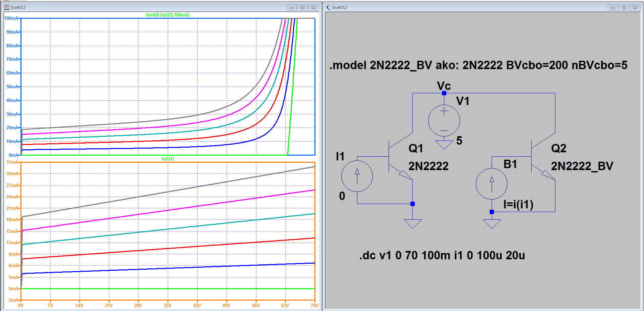Click the Ic(Q1) trace label
This screenshot has height=311, width=644.
[x=168, y=159]
